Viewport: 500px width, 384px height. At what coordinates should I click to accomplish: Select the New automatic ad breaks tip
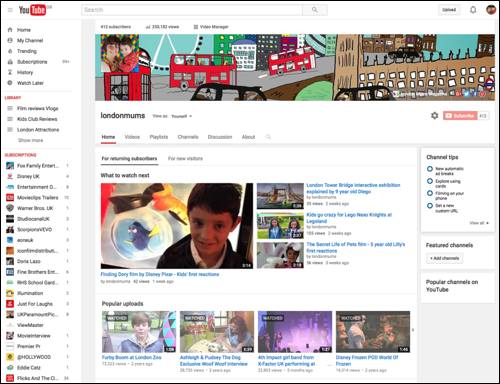point(445,171)
